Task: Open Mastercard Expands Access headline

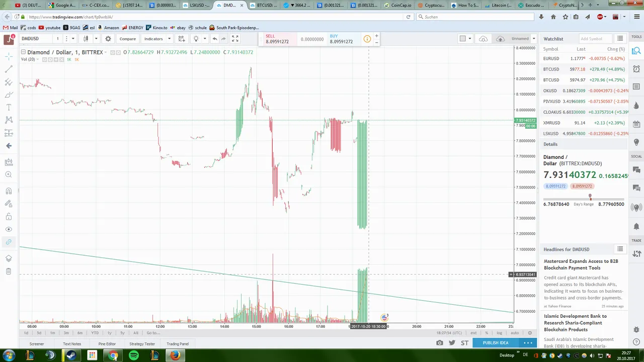Action: tap(581, 264)
